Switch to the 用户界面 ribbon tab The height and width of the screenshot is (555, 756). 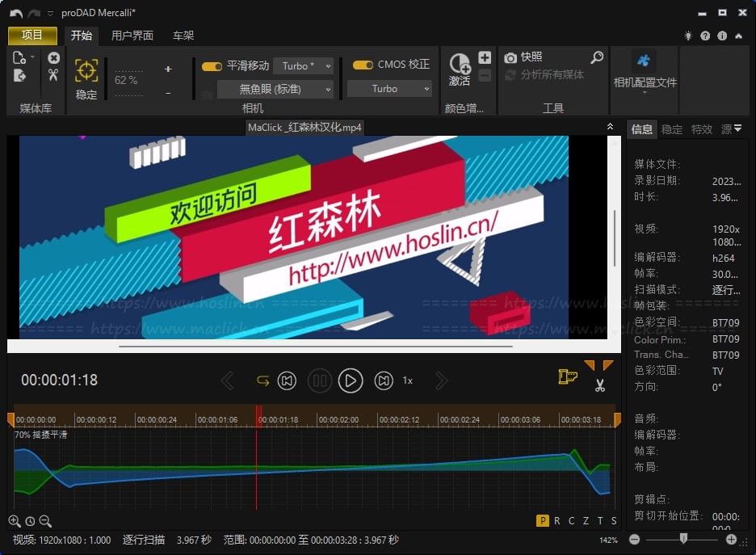[132, 36]
